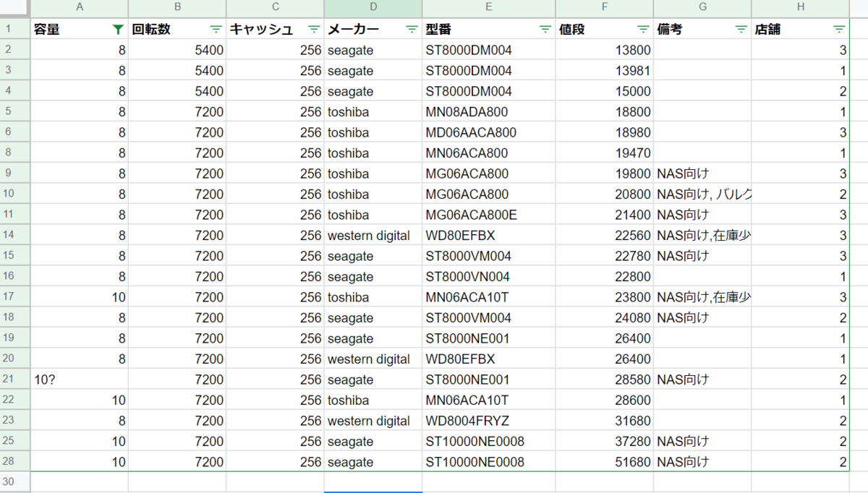
Task: Open filter dropdown for キャッシュ column
Action: click(x=313, y=30)
